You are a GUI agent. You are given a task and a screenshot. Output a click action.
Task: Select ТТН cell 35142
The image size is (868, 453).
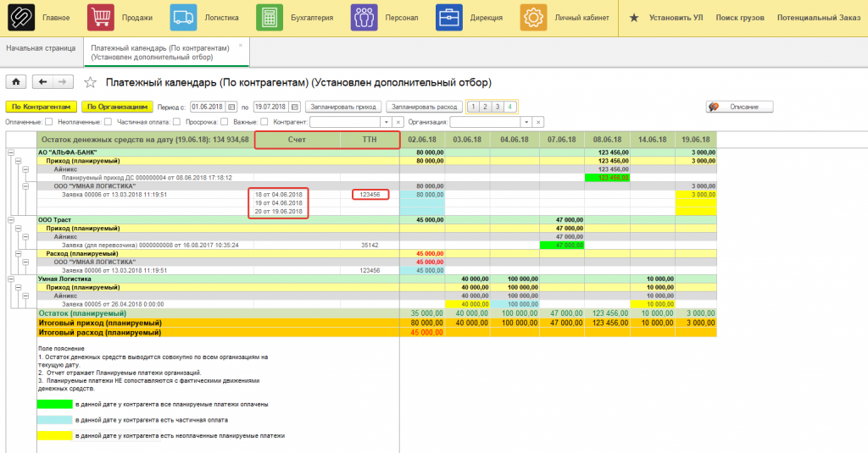pos(370,245)
